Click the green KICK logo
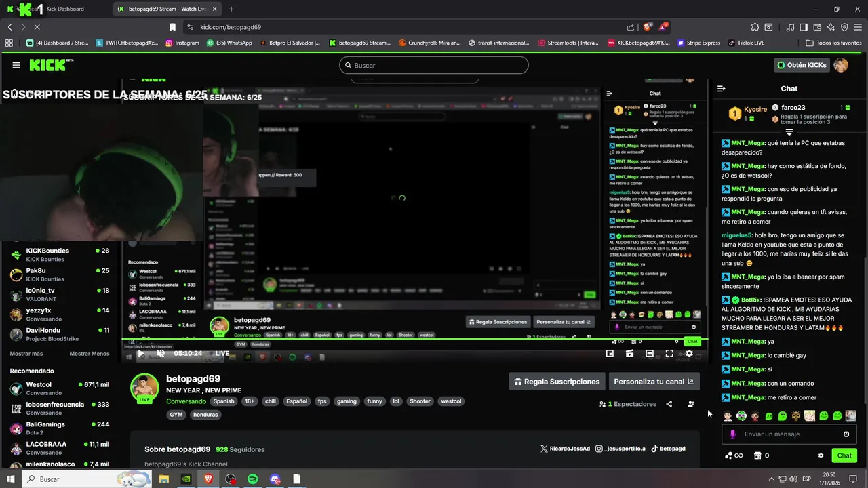The height and width of the screenshot is (488, 868). [x=47, y=65]
